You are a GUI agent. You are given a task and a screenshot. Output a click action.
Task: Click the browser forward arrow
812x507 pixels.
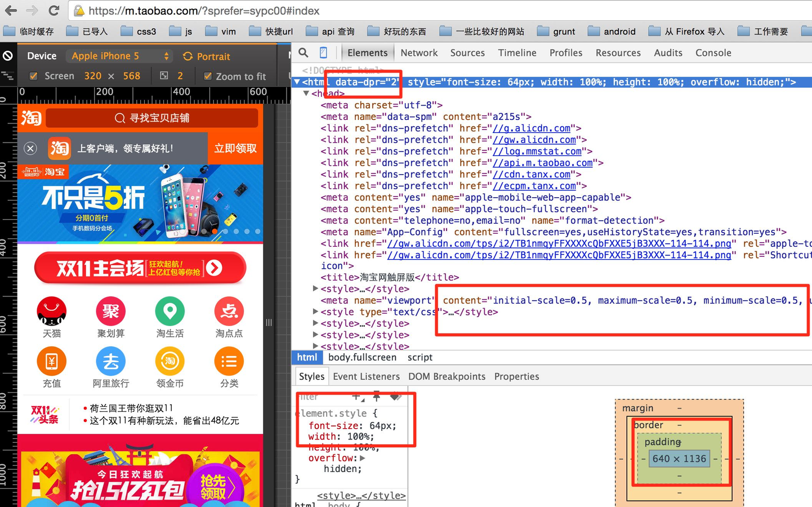pos(32,10)
